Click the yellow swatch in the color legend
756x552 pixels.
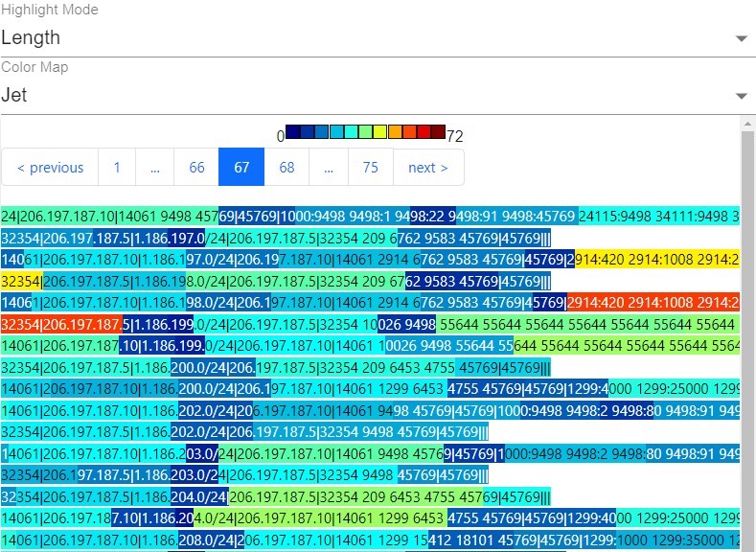[x=380, y=131]
